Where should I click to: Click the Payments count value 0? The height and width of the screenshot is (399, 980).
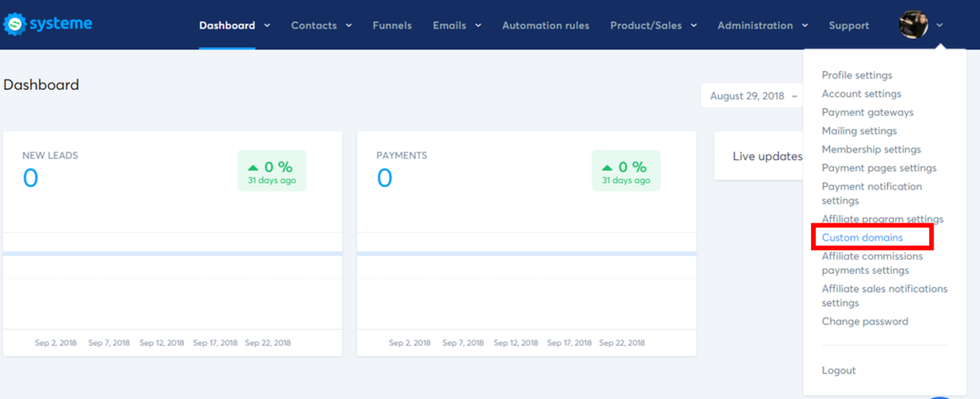tap(385, 178)
